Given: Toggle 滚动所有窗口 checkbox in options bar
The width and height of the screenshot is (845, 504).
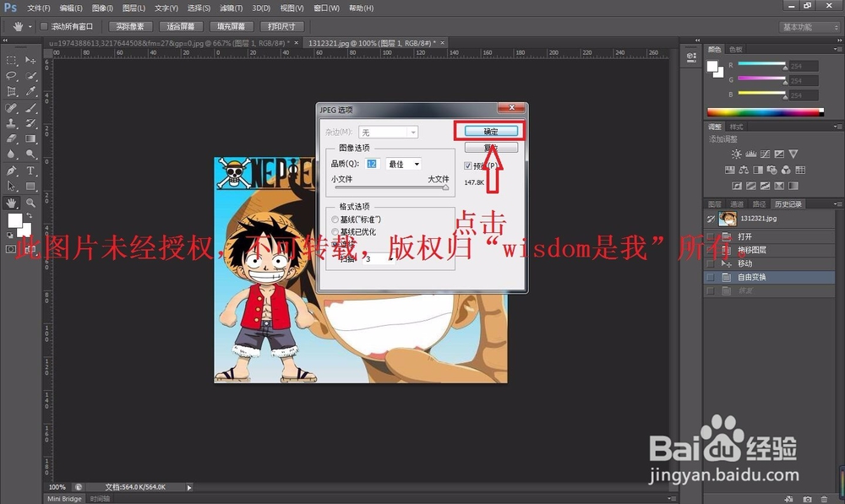Looking at the screenshot, I should pyautogui.click(x=44, y=26).
